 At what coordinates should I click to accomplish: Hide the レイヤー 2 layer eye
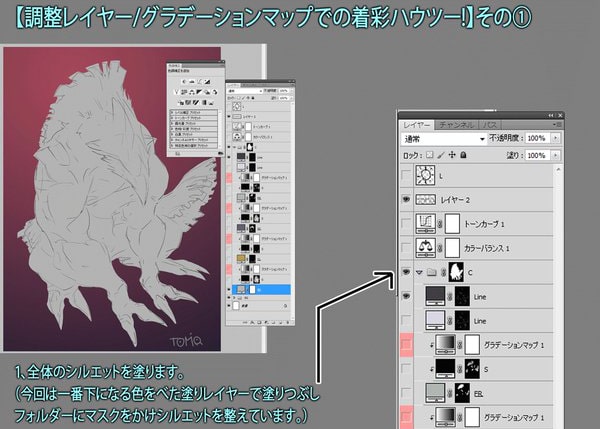406,199
